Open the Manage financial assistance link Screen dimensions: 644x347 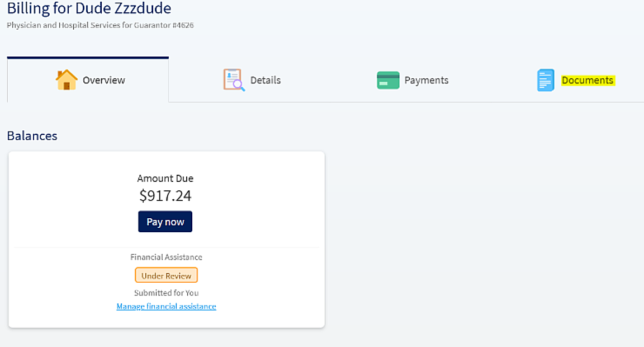tap(167, 306)
